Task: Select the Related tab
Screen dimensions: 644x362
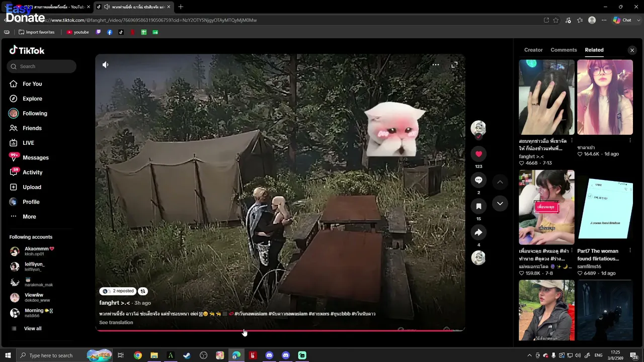Action: (594, 50)
